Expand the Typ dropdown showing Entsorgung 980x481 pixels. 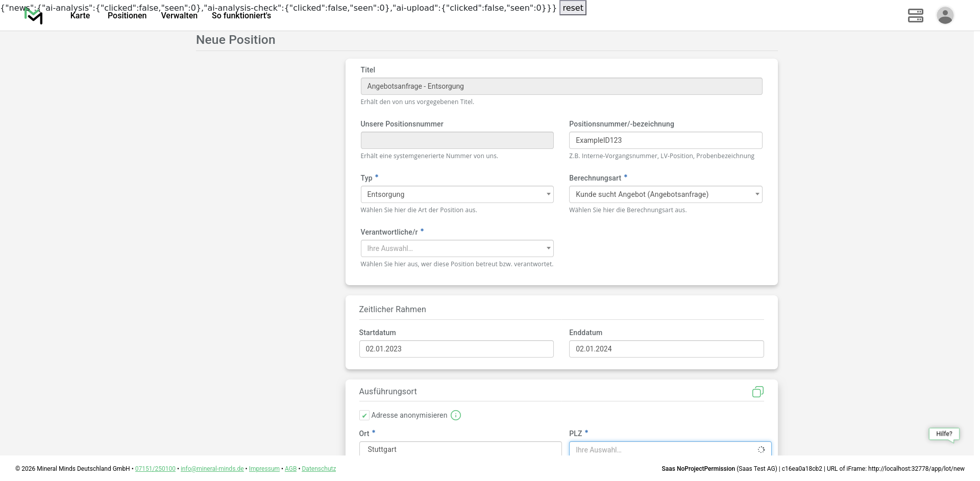(x=457, y=194)
